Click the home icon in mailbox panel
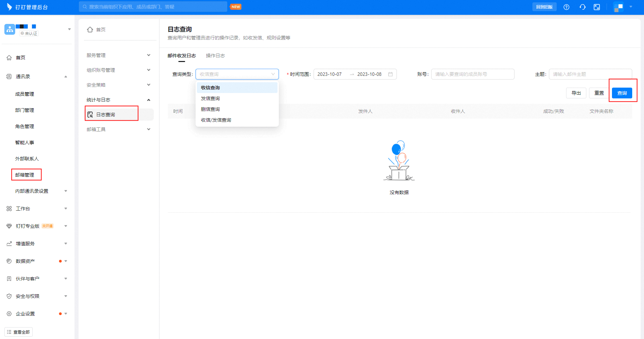644x339 pixels. [90, 30]
